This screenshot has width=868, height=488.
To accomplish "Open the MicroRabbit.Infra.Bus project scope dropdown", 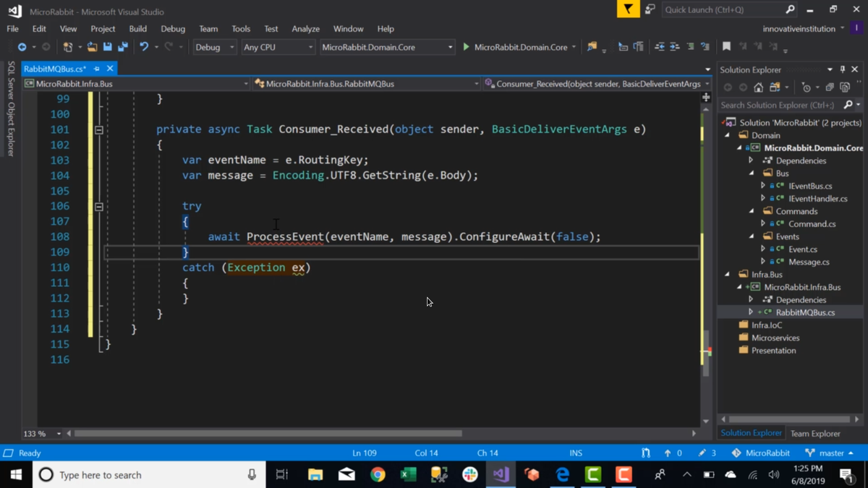I will (x=135, y=84).
